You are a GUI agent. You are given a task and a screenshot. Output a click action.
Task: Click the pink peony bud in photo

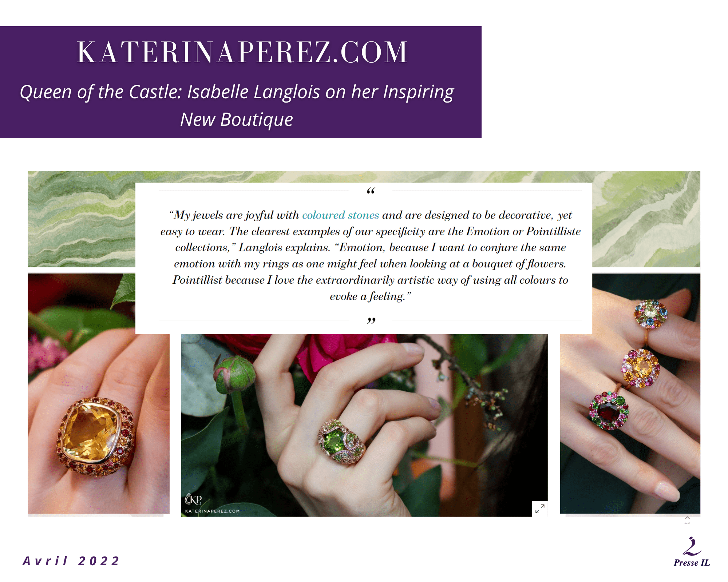pos(234,374)
